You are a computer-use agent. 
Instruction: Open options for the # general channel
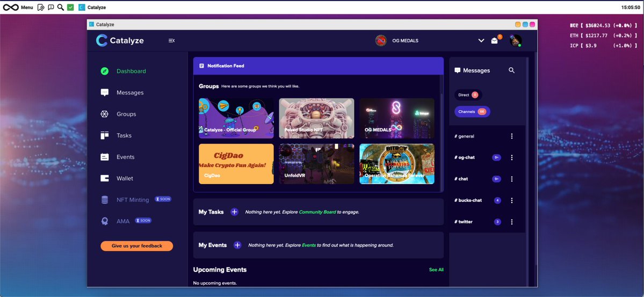click(512, 136)
